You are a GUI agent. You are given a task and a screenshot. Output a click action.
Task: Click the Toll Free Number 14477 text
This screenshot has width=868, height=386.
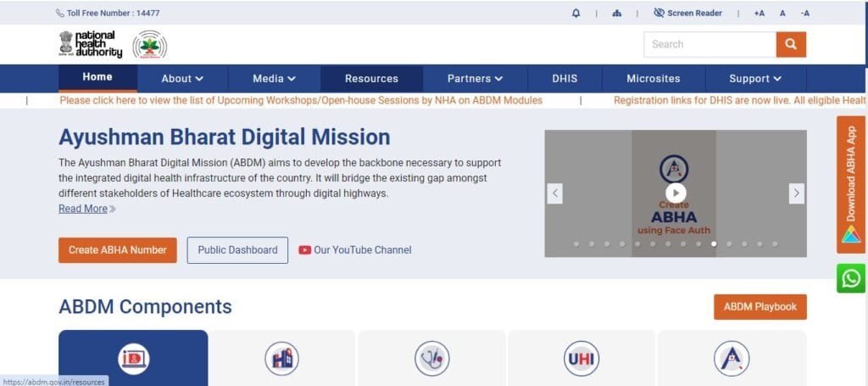coord(108,14)
